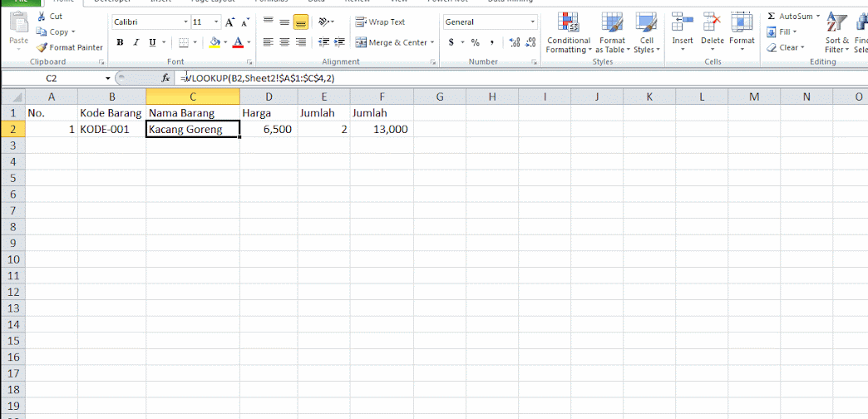Screen dimensions: 868x419
Task: Open Merge & Center dropdown arrow
Action: [432, 42]
